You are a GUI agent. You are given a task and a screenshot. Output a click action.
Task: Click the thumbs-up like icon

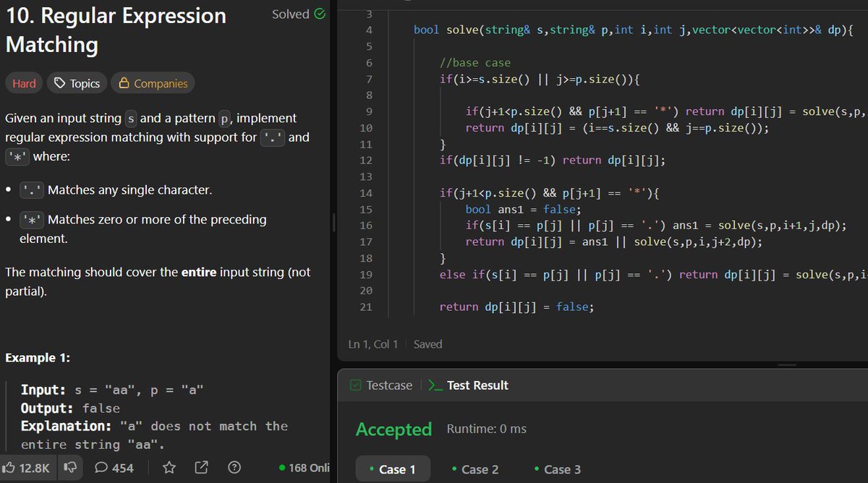pyautogui.click(x=9, y=468)
